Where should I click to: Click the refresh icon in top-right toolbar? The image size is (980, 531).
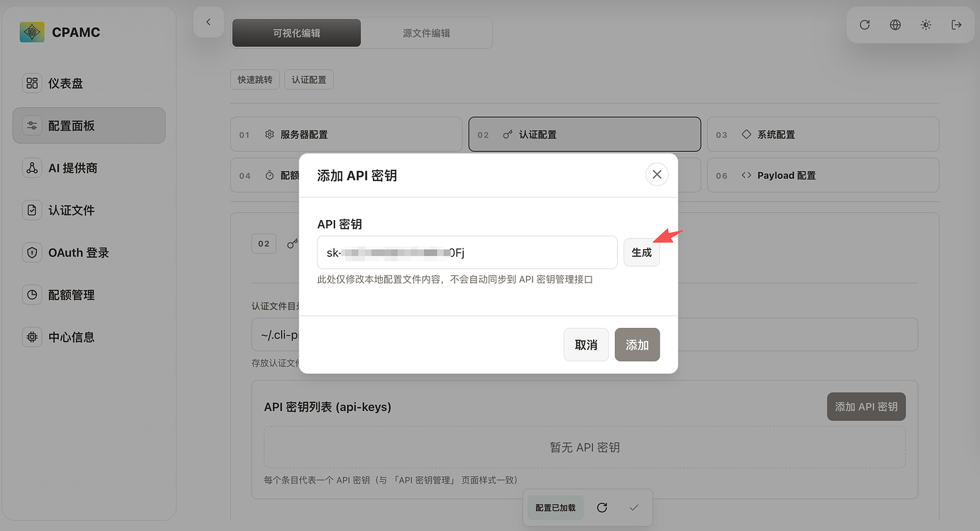[865, 25]
